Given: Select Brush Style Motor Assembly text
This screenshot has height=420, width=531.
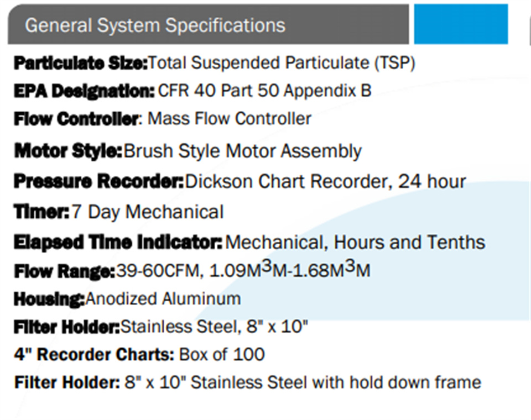Looking at the screenshot, I should 242,151.
